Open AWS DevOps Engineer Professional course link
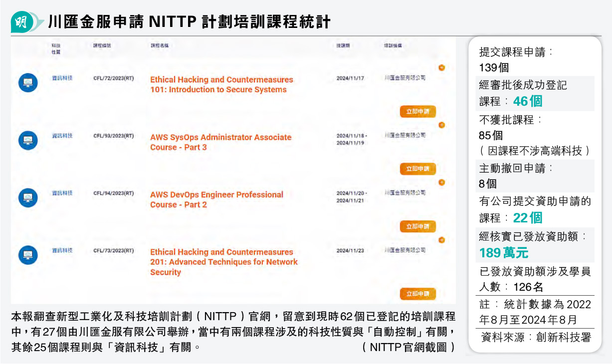The height and width of the screenshot is (364, 612). click(216, 199)
